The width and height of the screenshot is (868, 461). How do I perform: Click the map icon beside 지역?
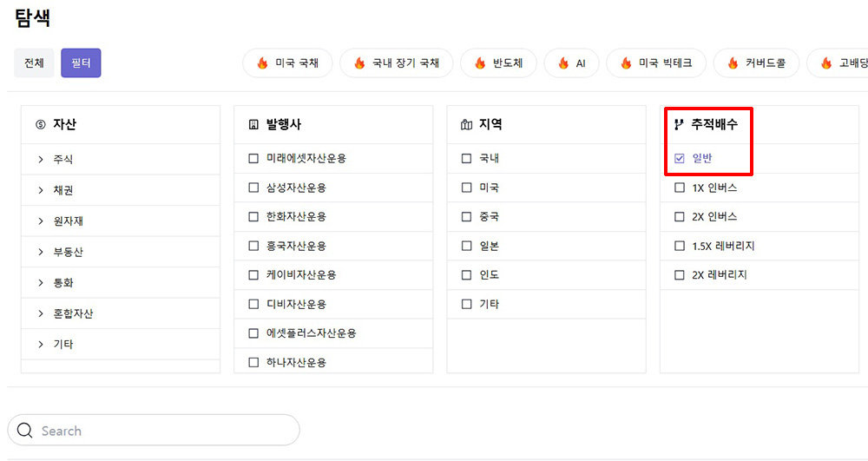click(x=466, y=125)
